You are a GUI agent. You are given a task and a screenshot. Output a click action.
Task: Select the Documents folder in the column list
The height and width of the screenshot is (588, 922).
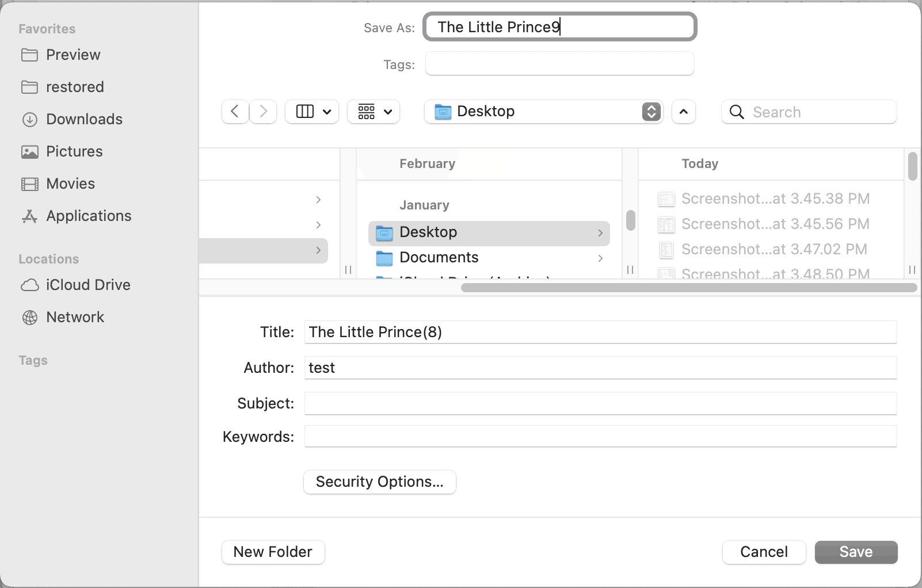click(x=489, y=258)
